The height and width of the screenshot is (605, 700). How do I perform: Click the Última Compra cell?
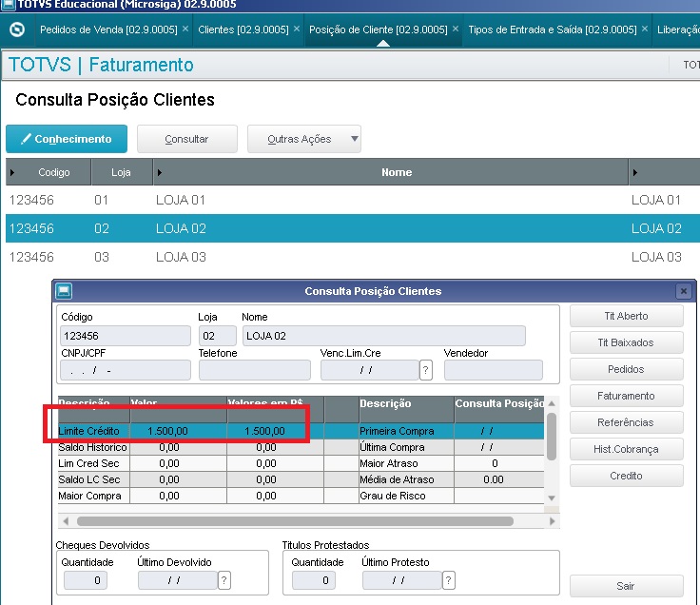(406, 447)
